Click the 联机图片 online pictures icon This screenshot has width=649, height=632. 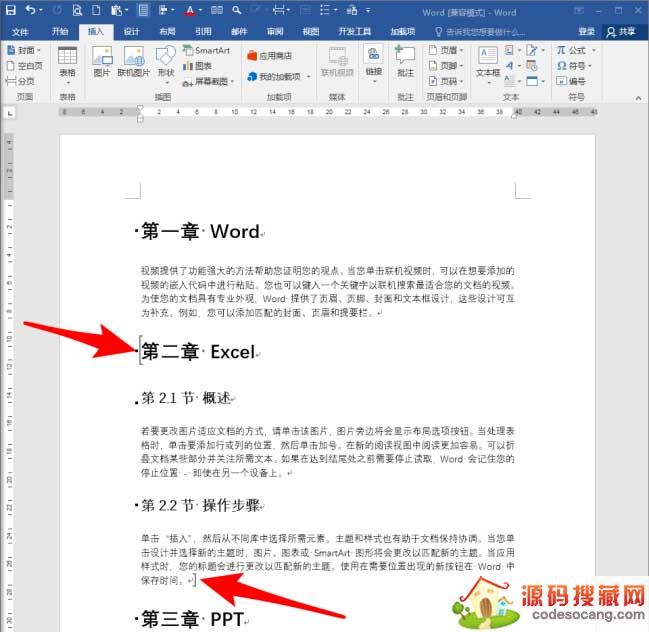(x=133, y=62)
